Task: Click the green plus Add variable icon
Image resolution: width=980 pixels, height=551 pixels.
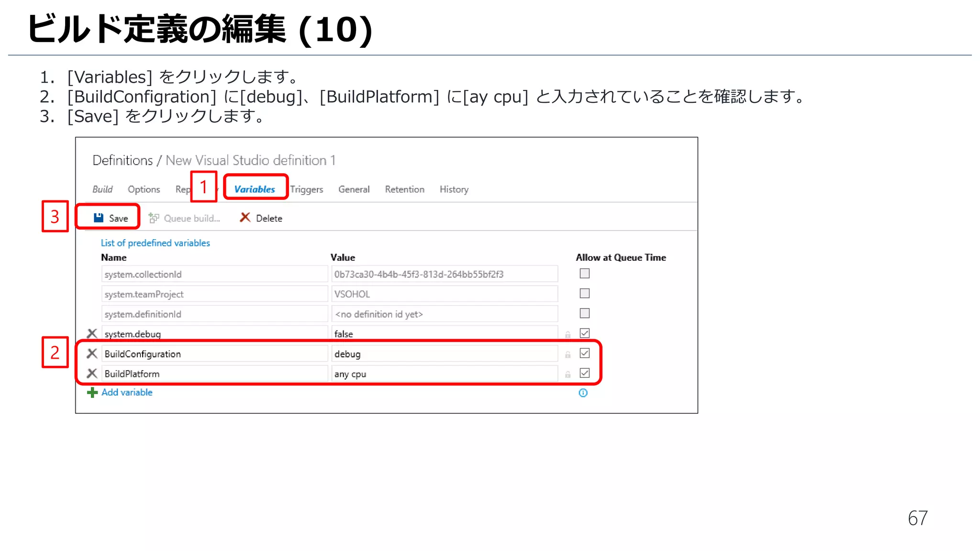Action: point(92,393)
